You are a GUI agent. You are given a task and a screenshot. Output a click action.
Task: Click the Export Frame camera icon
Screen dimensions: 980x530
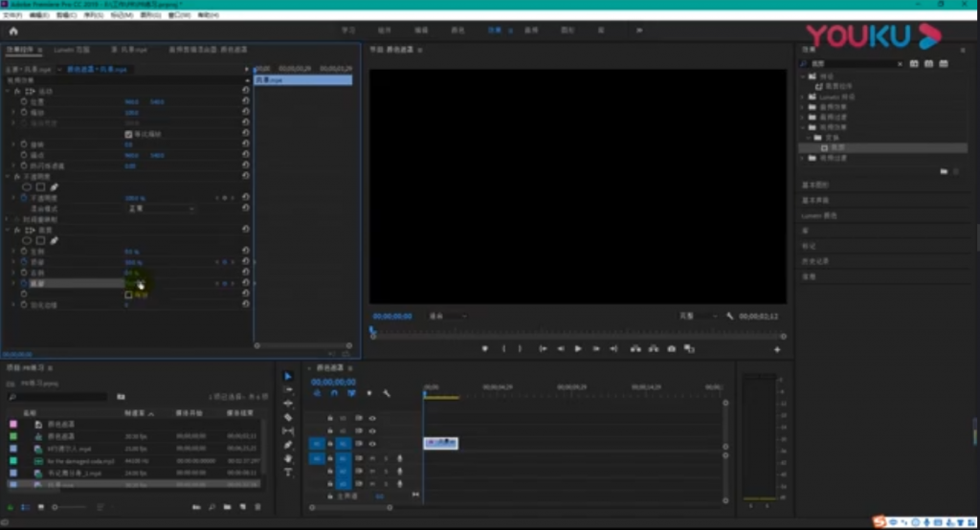[x=673, y=349]
